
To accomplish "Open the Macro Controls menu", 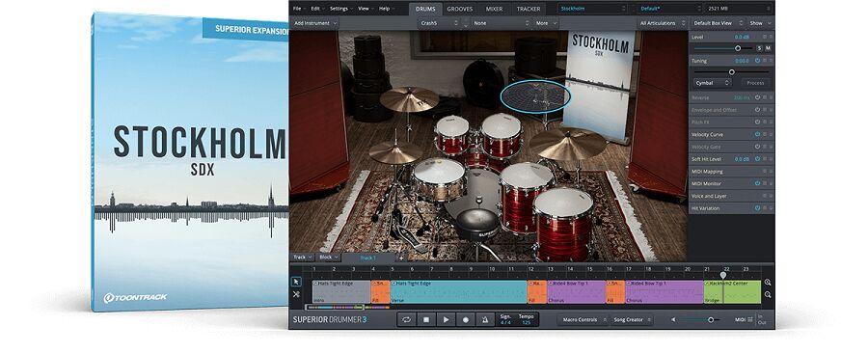I will pos(583,320).
